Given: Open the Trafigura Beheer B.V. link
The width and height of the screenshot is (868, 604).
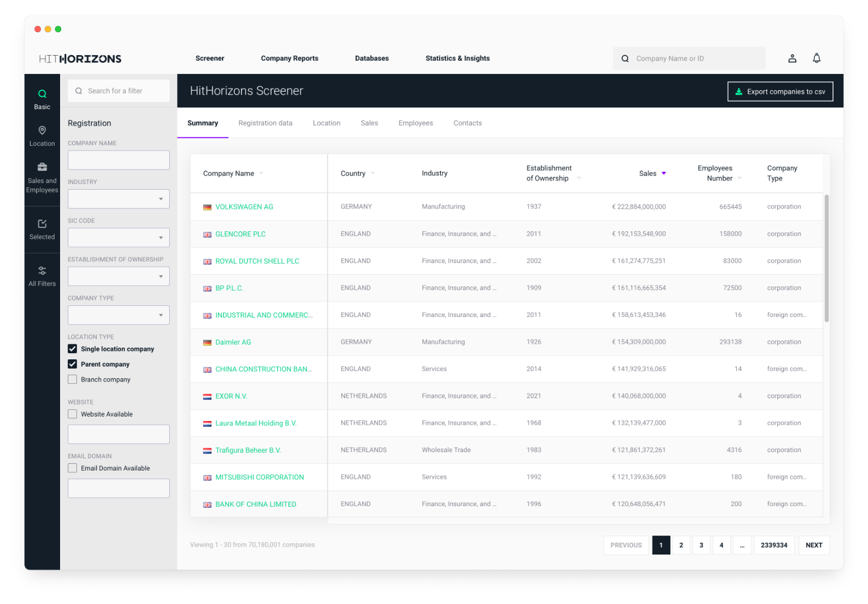Looking at the screenshot, I should pos(248,450).
